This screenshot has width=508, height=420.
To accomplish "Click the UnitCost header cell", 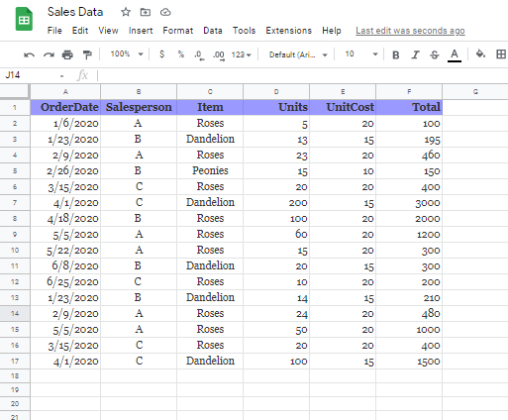I will click(343, 107).
